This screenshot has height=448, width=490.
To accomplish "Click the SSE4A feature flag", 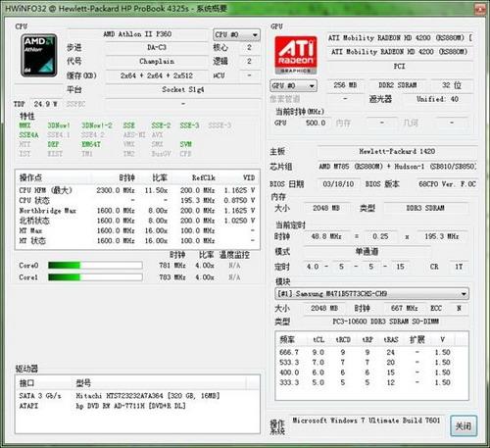I will coord(28,135).
